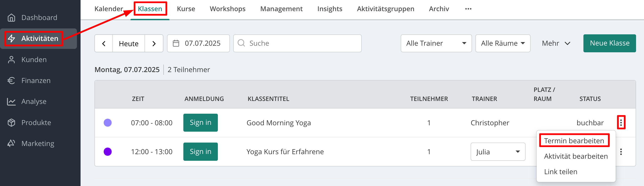Go to previous day with left arrow
Screen dimensions: 644x186
(104, 44)
